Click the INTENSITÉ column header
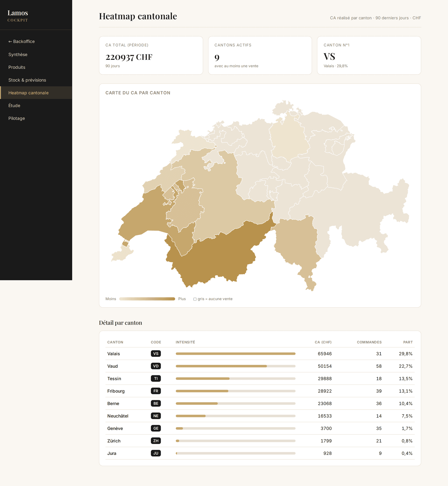This screenshot has width=448, height=486. (x=185, y=342)
